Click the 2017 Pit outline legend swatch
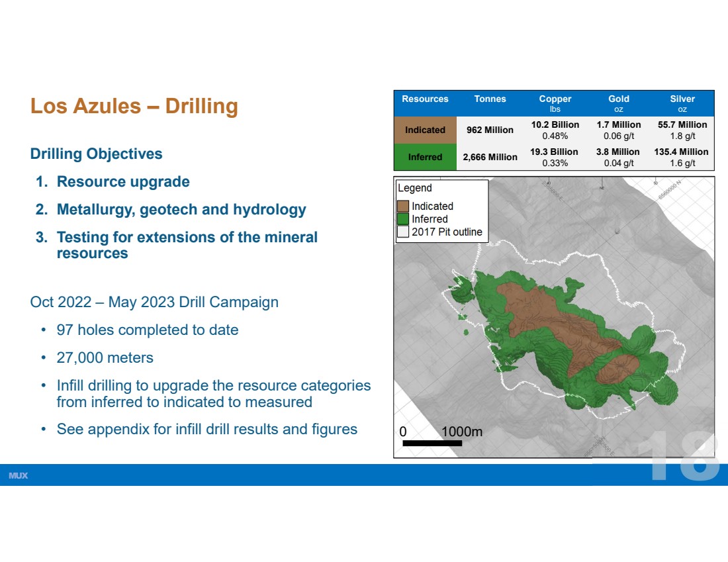The width and height of the screenshot is (728, 562). [x=402, y=231]
